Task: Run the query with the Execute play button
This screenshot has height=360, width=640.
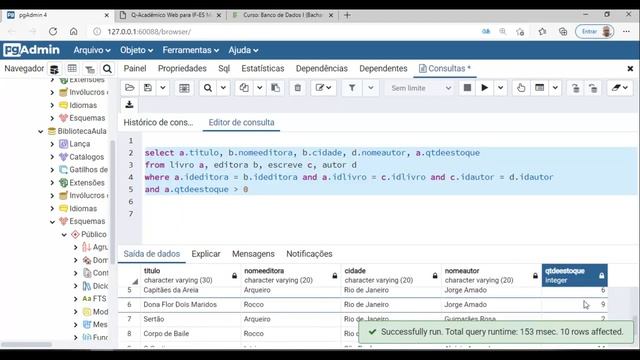Action: point(484,88)
